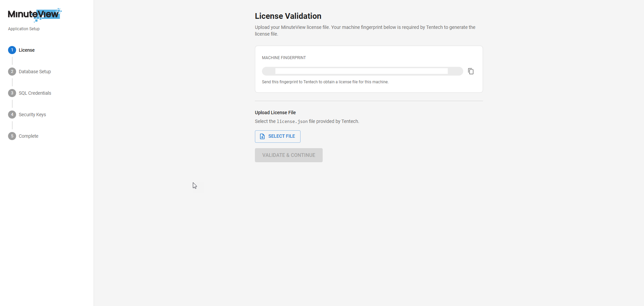Click the file upload icon on Select File

[x=262, y=136]
